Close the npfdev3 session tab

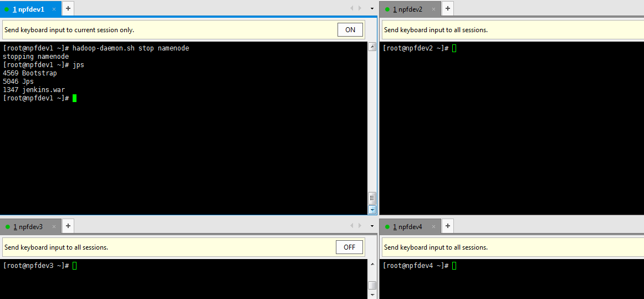(x=53, y=227)
